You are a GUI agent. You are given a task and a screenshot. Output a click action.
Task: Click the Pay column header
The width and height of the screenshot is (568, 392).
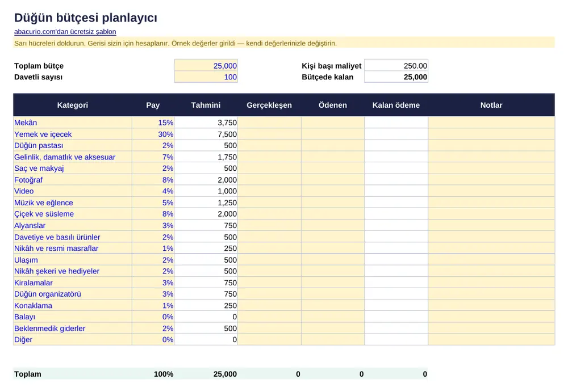point(153,105)
